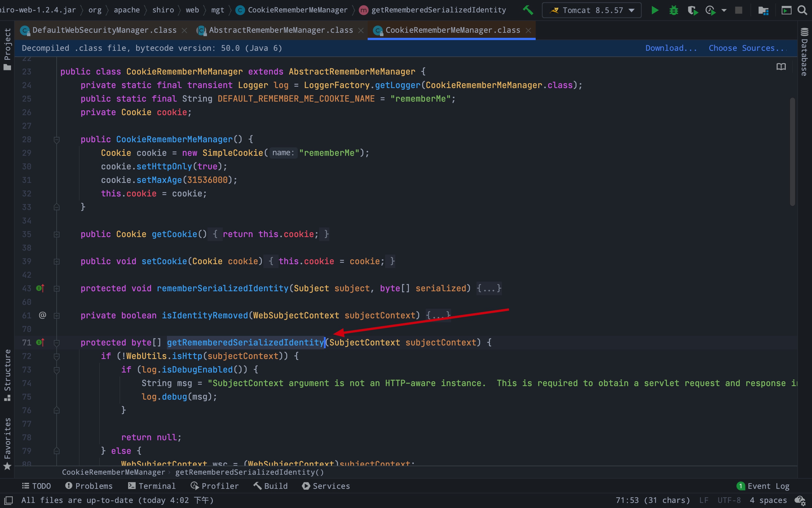Run the Tomcat configuration with the play button
This screenshot has height=508, width=812.
[x=655, y=10]
